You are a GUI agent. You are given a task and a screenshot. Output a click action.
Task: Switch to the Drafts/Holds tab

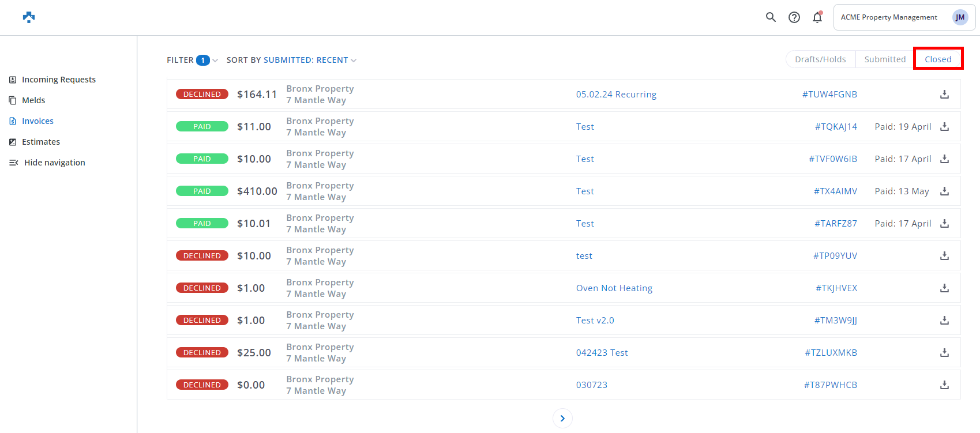(820, 59)
